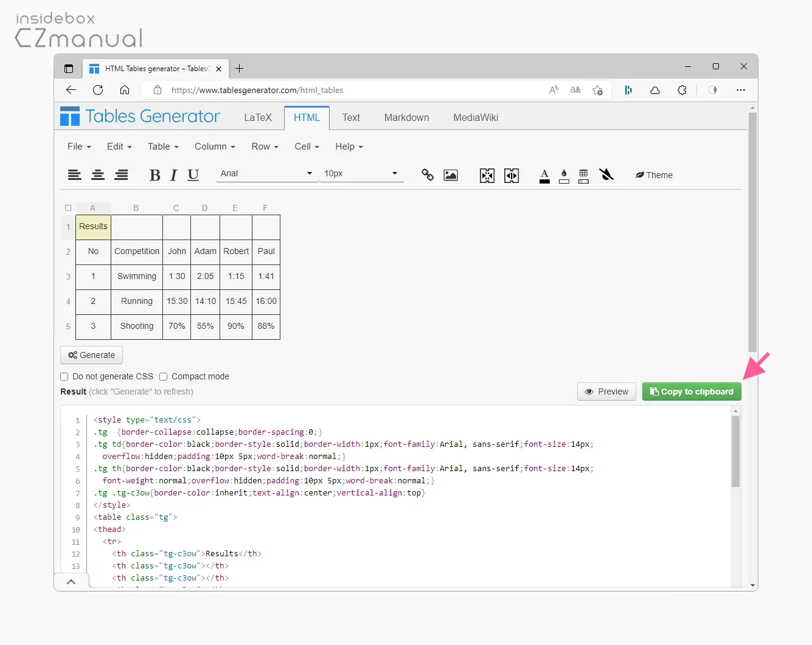Screen dimensions: 812x645
Task: Center align text icon
Action: 98,175
